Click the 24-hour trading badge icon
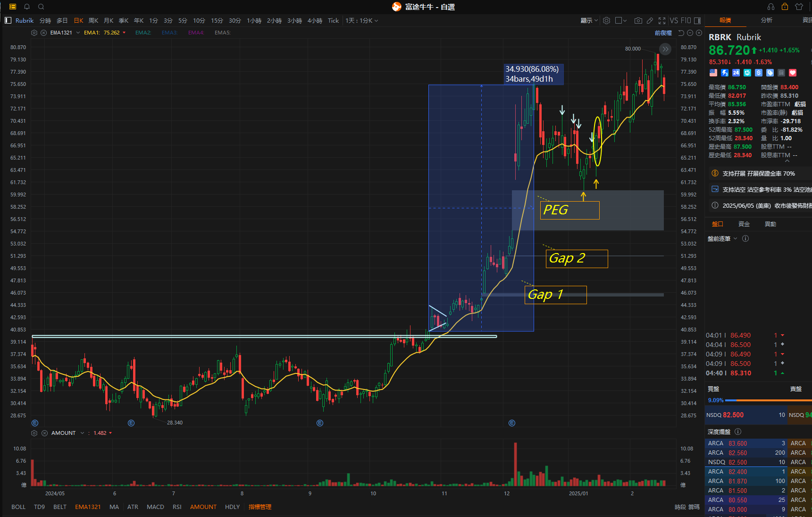Viewport: 812px width, 517px height. tap(736, 73)
